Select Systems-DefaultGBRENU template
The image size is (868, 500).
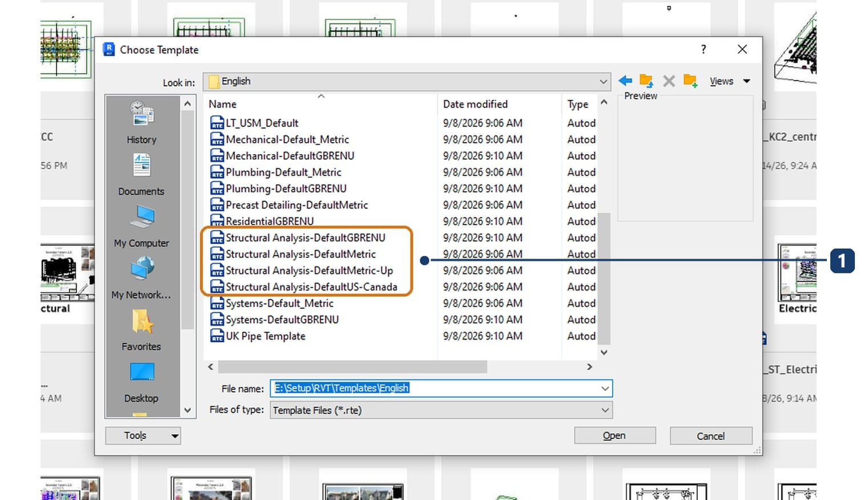point(282,320)
